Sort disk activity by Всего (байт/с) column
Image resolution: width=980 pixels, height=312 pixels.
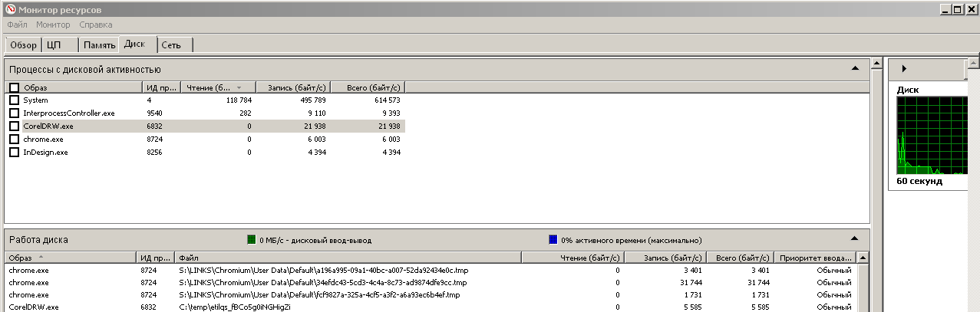click(x=740, y=258)
